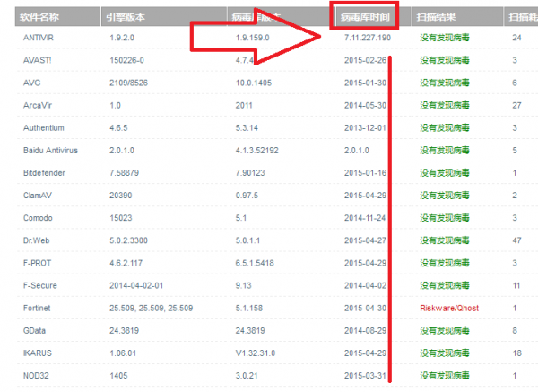Click IKARUS scan time 18
The height and width of the screenshot is (392, 538).
(516, 353)
